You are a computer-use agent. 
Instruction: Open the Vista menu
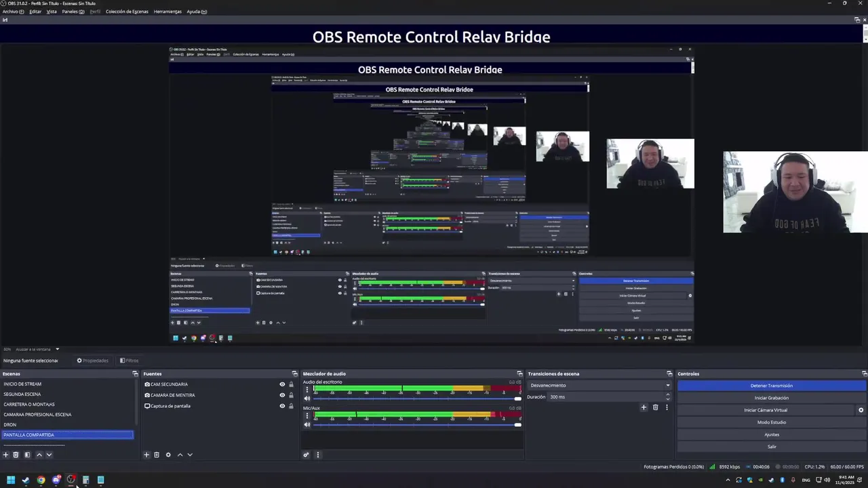point(52,12)
